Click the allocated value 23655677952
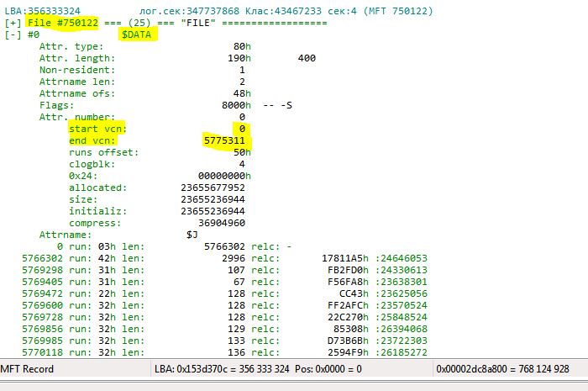This screenshot has height=391, width=588. [213, 188]
